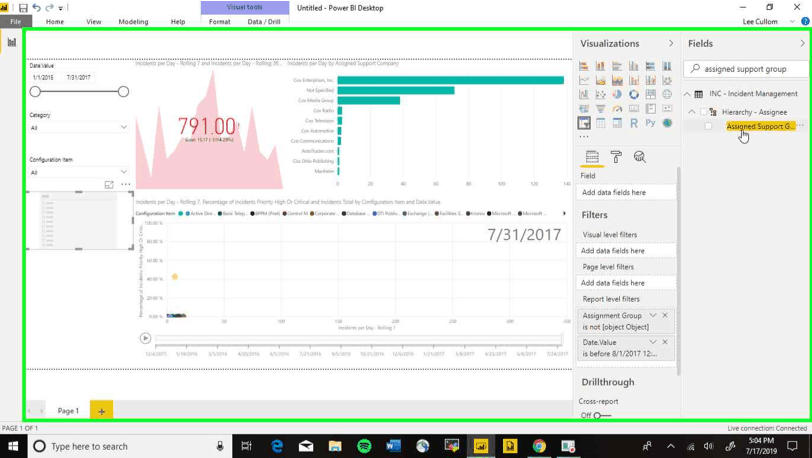Screen dimensions: 812x458
Task: Switch to the View ribbon tab
Action: click(x=94, y=22)
